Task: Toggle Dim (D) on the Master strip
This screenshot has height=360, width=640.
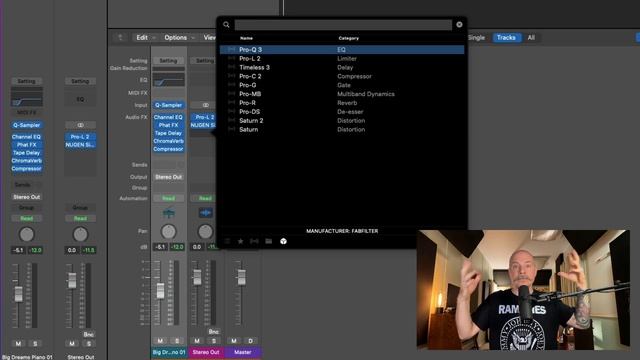Action: [x=250, y=340]
